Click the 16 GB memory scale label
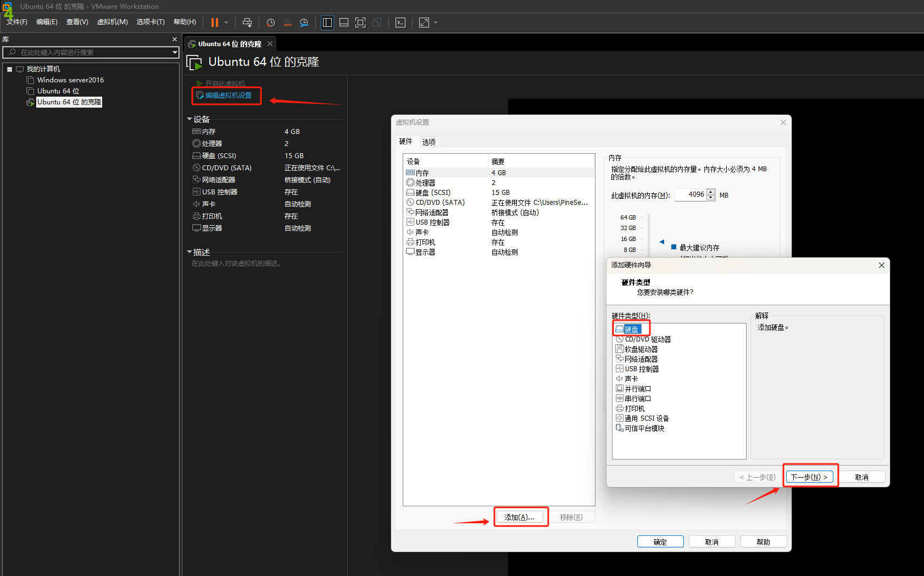 (628, 239)
